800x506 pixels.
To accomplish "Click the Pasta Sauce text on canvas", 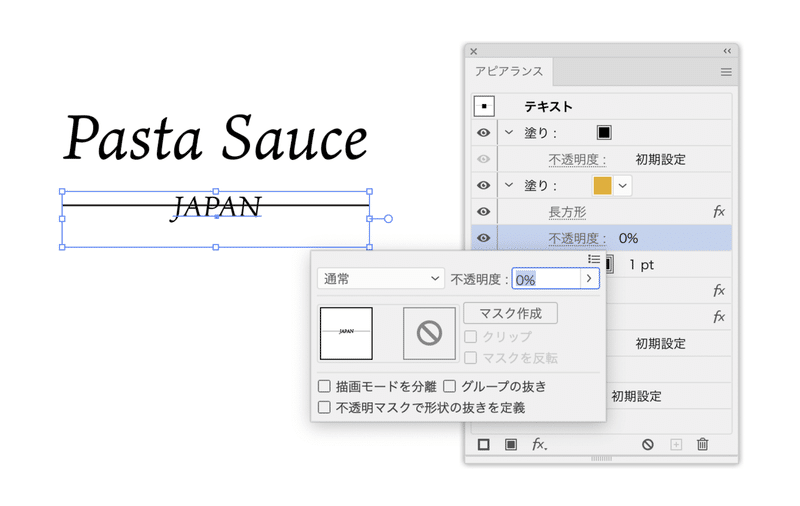I will [x=216, y=138].
